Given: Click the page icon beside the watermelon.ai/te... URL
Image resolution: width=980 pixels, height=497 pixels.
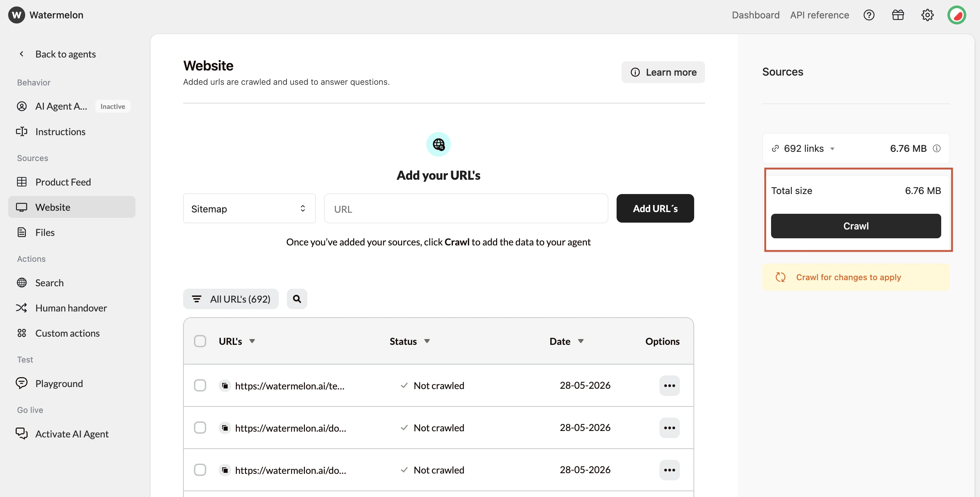Looking at the screenshot, I should 225,385.
